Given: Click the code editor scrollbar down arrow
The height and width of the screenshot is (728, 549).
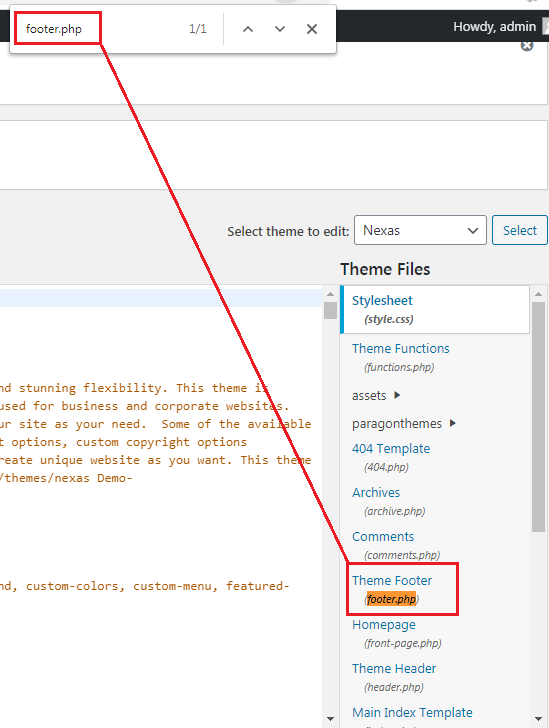Looking at the screenshot, I should pyautogui.click(x=330, y=718).
